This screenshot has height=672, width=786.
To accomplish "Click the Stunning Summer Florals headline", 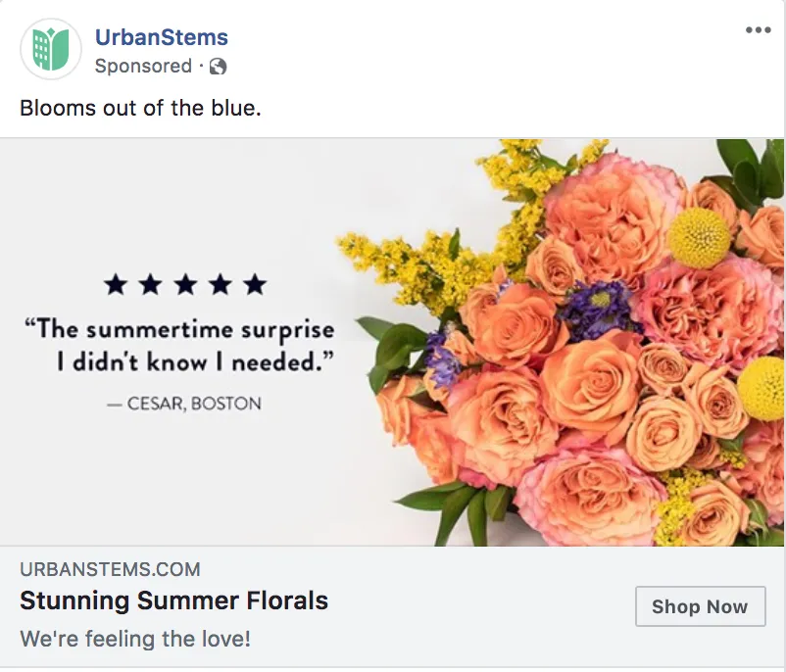I will pos(173,601).
